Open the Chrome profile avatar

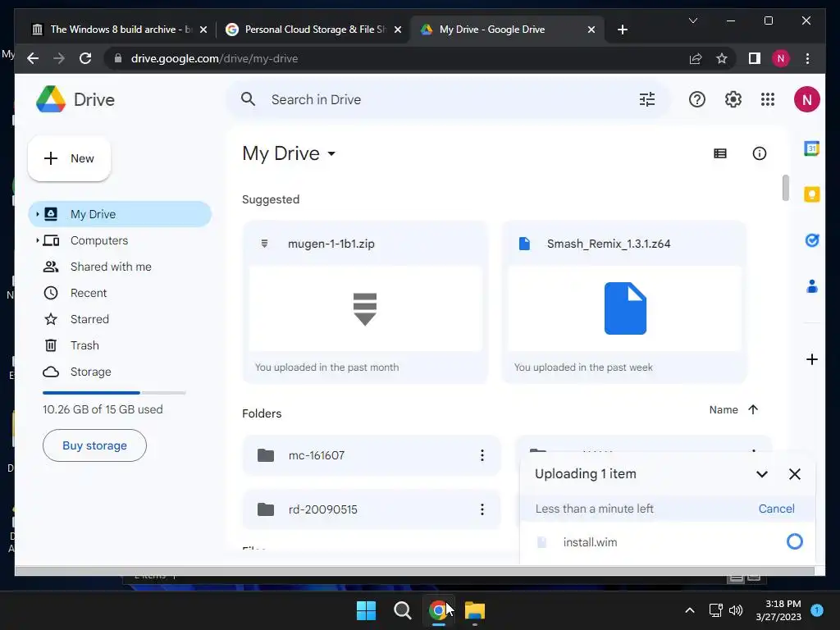pyautogui.click(x=781, y=58)
